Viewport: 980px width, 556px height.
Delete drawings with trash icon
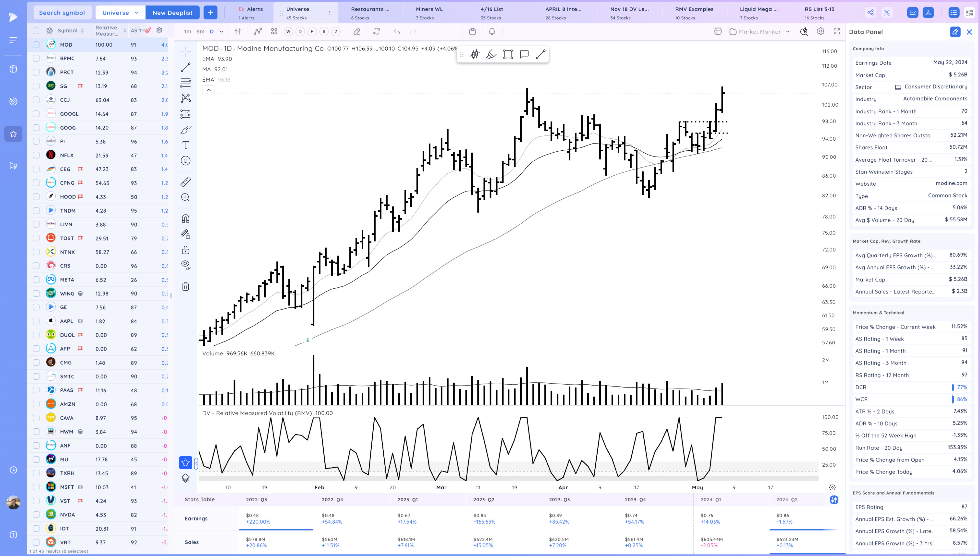(x=186, y=286)
